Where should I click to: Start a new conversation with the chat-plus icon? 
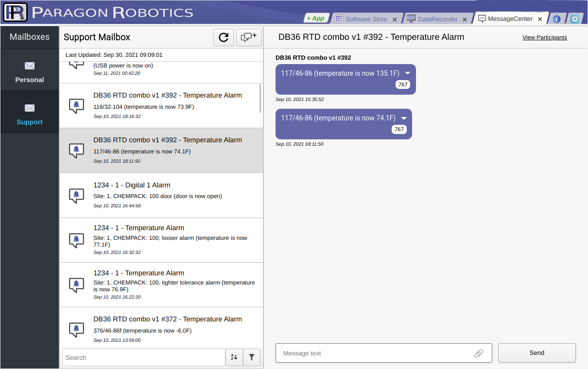[x=249, y=37]
